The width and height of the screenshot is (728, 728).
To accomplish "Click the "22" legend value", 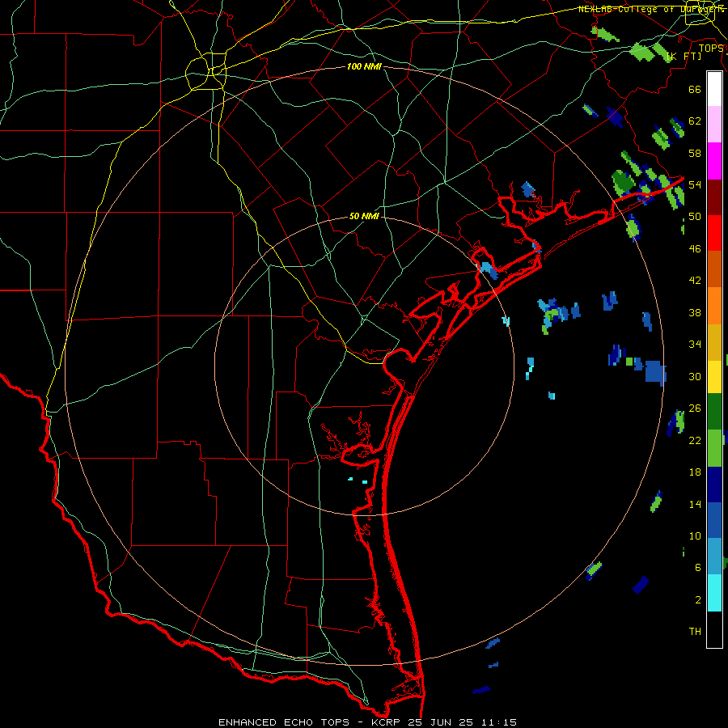I will (695, 441).
